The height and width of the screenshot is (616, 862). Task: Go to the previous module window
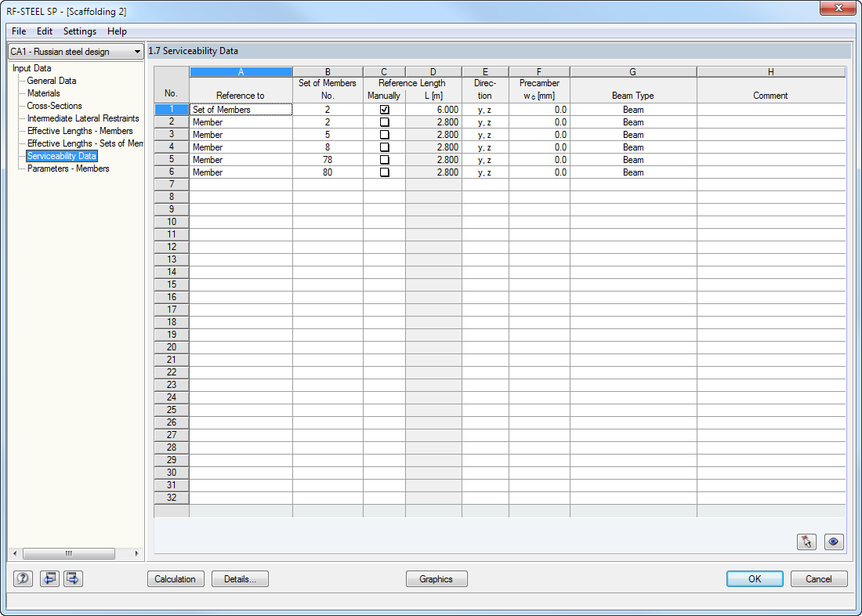tap(50, 578)
